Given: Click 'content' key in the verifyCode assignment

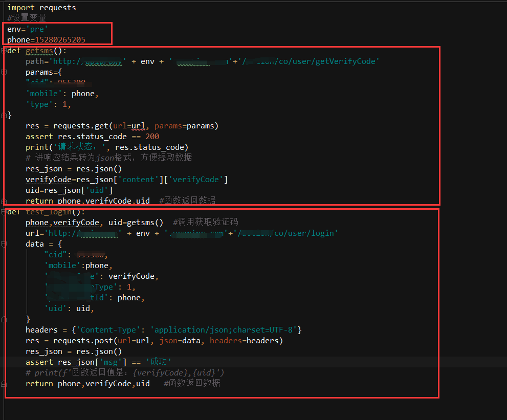Looking at the screenshot, I should [139, 180].
